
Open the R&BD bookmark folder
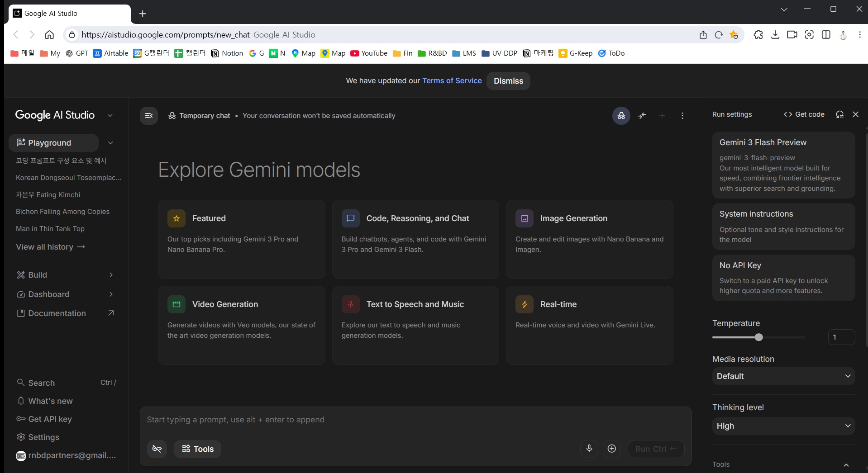(x=432, y=53)
